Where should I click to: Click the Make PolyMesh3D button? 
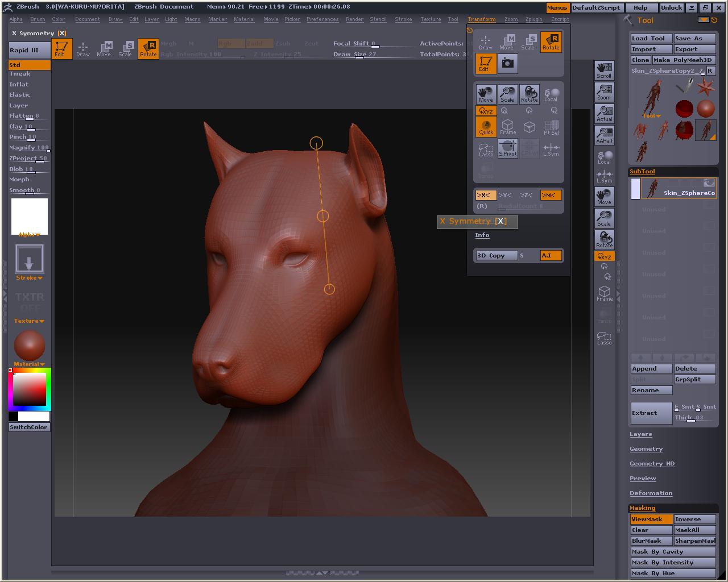684,60
